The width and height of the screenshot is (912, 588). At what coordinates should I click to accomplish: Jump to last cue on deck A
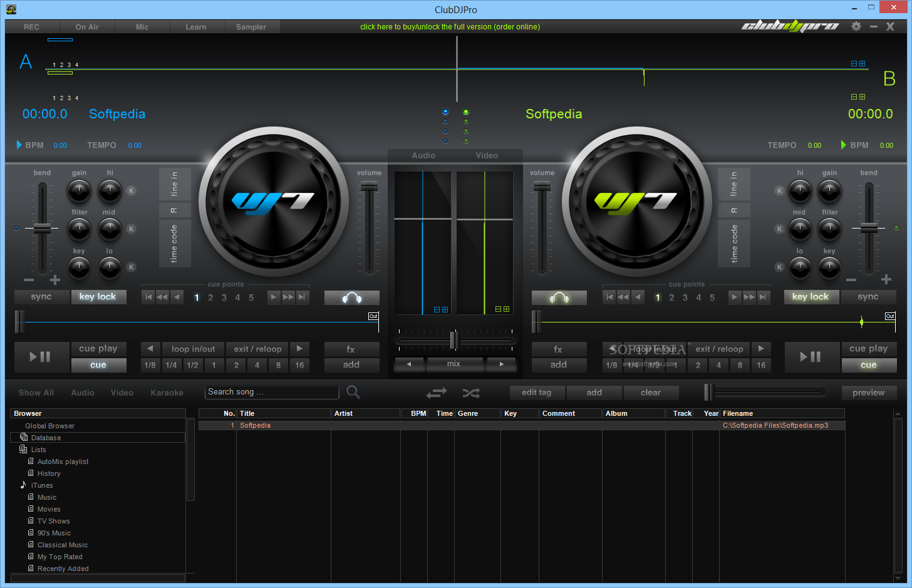303,297
